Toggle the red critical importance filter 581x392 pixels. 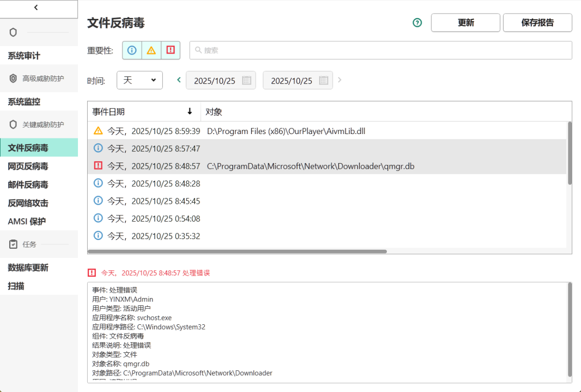point(170,50)
